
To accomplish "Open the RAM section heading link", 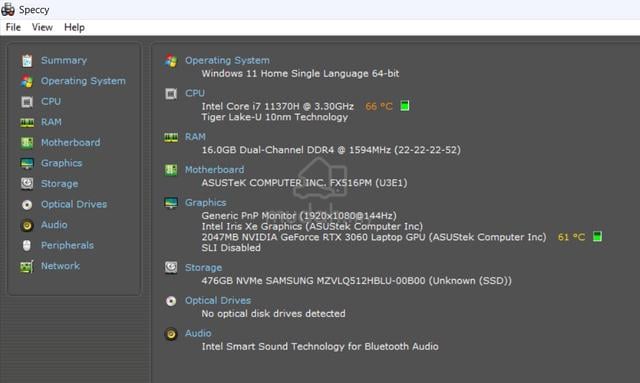I will pos(195,137).
